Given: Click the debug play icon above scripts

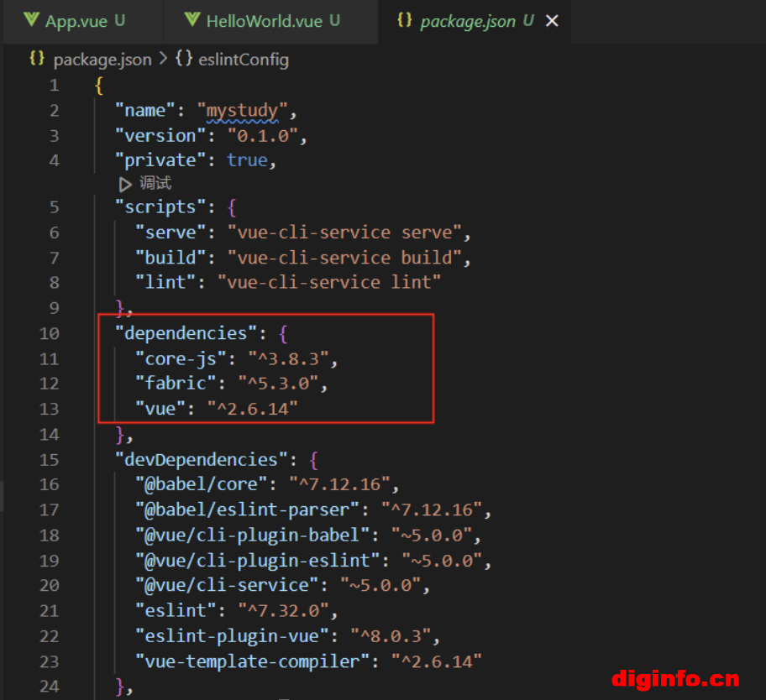Looking at the screenshot, I should 125,184.
